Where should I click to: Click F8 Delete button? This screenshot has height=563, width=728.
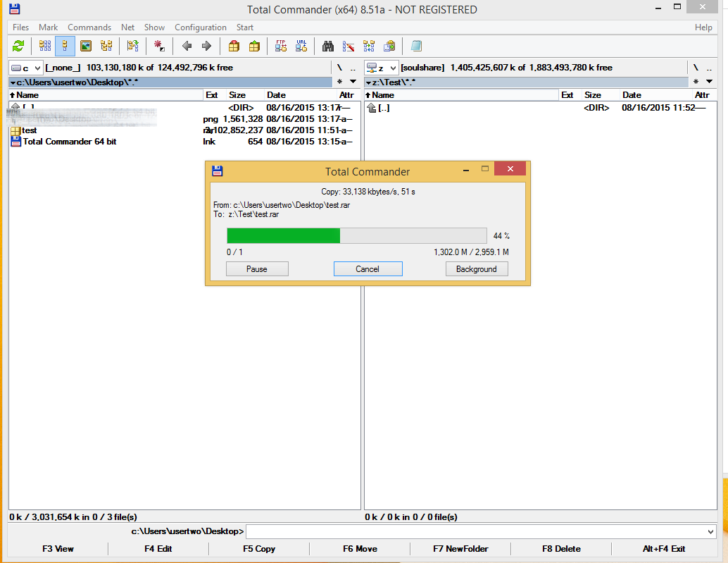tap(561, 549)
